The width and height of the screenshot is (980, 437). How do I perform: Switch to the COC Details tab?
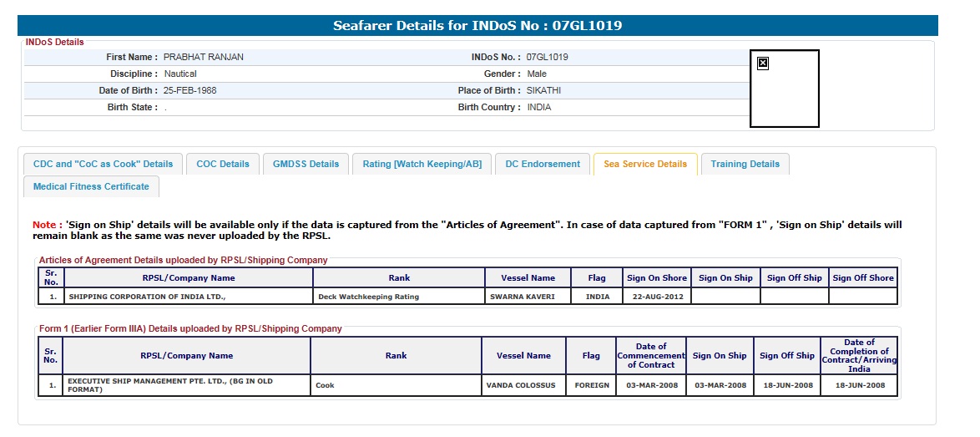click(x=223, y=165)
